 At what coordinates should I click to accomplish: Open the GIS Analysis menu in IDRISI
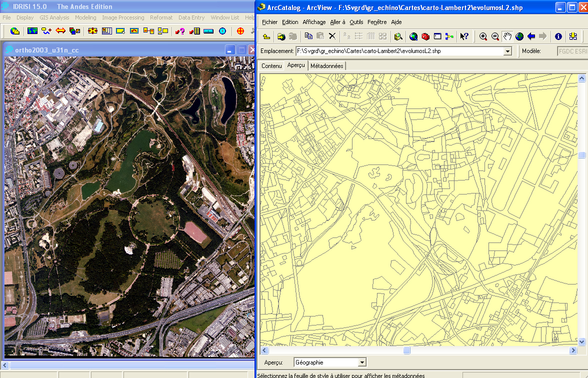pyautogui.click(x=54, y=17)
